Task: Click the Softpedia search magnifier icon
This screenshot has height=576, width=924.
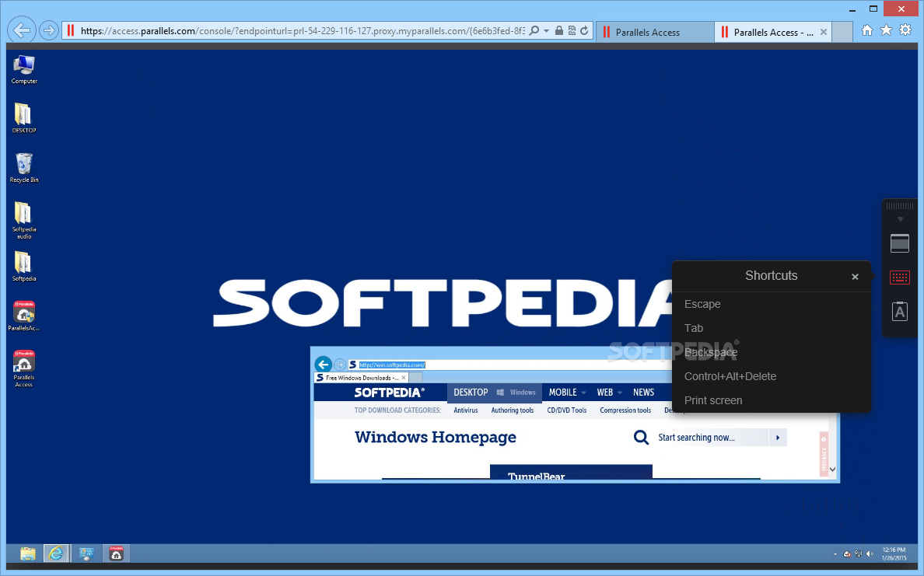Action: tap(641, 437)
